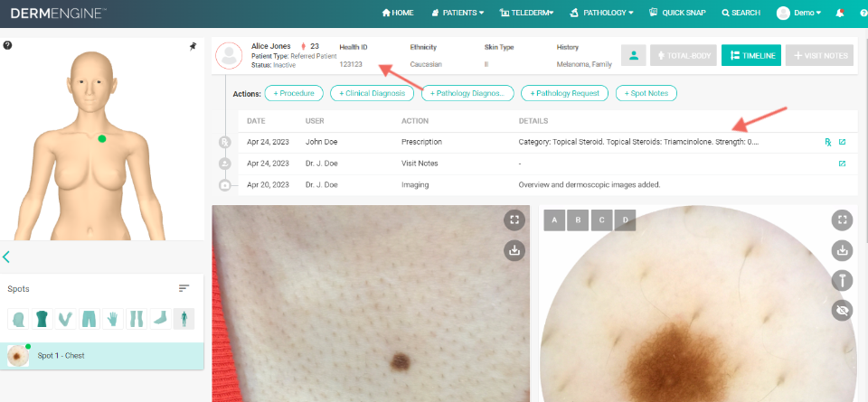Open the help question mark on body map
This screenshot has height=402, width=868.
point(7,45)
